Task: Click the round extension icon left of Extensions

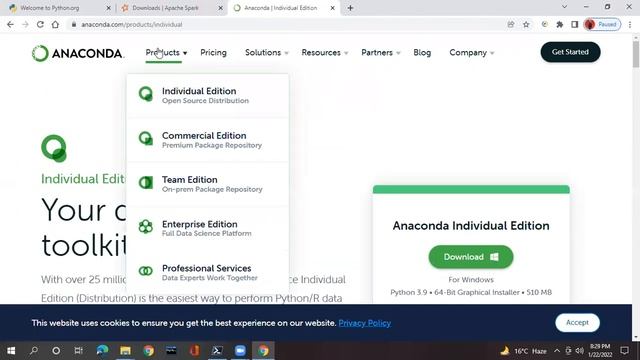Action: (544, 24)
